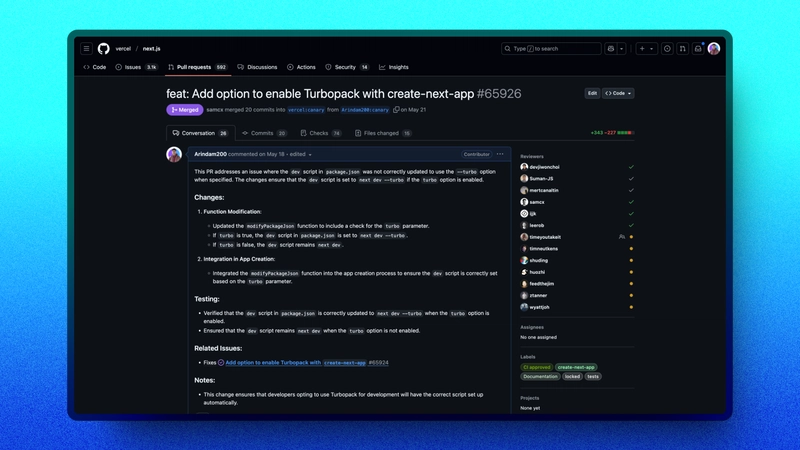Open the vercel organization link
The height and width of the screenshot is (450, 800).
coord(123,48)
